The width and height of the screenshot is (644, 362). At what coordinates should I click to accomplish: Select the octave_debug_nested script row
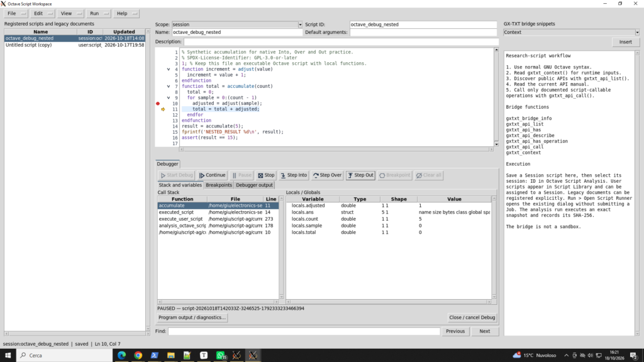point(75,38)
